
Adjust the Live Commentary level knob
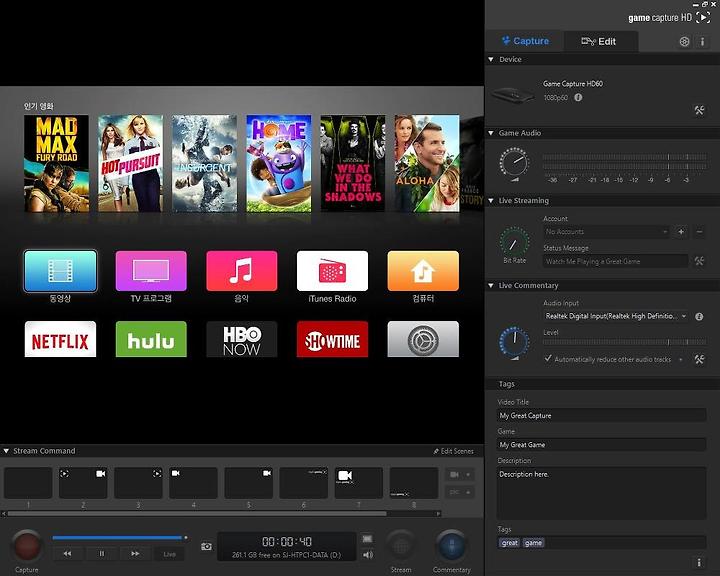pyautogui.click(x=514, y=342)
